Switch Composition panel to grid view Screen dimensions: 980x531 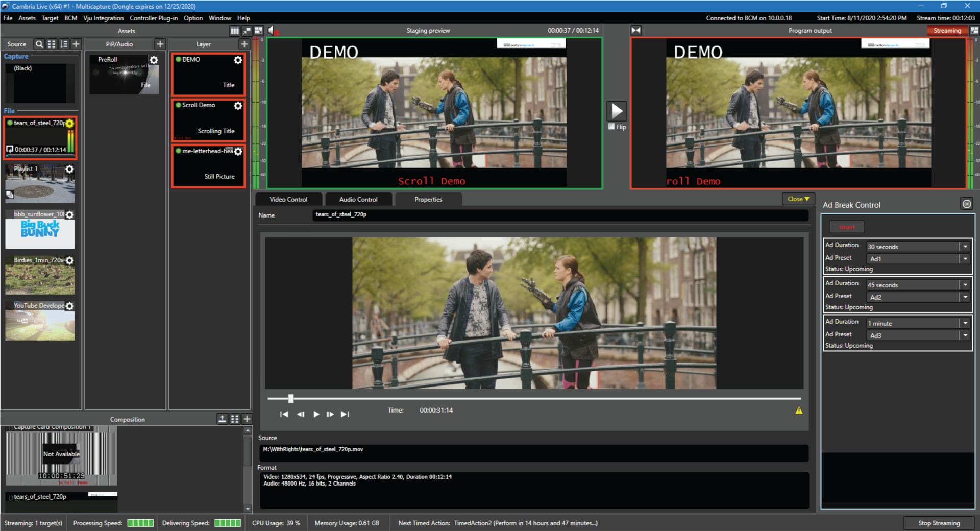pos(235,419)
